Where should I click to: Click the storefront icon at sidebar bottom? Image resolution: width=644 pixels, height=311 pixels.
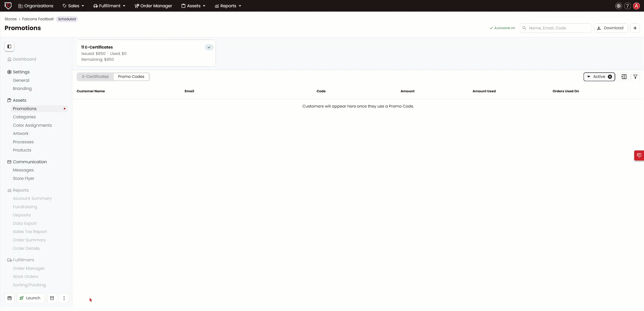[9, 298]
